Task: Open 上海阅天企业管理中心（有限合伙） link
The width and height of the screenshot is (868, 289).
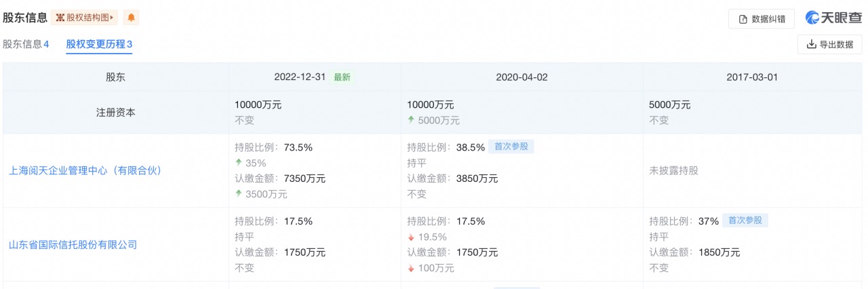Action: [87, 171]
